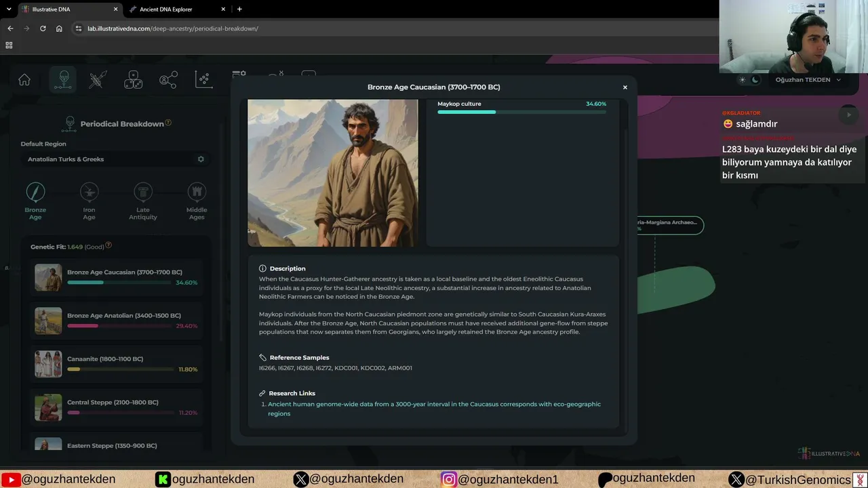This screenshot has width=868, height=488.
Task: Click reference sample ID text I6266
Action: pos(267,368)
